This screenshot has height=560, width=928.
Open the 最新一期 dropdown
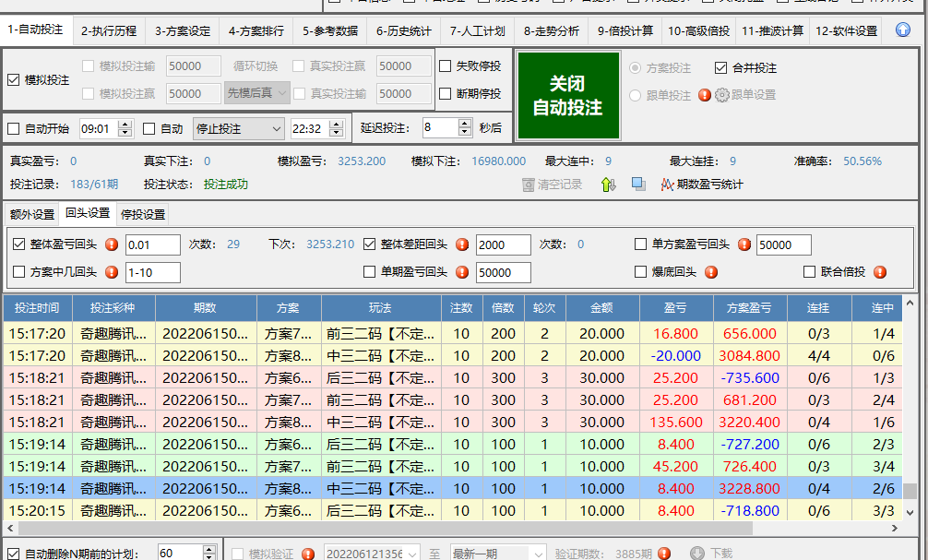(x=498, y=554)
